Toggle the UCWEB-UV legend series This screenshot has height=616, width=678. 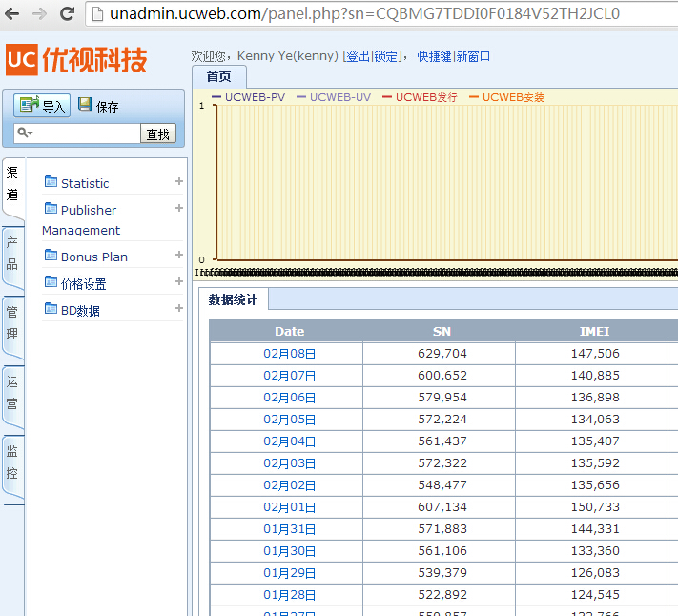(x=334, y=97)
